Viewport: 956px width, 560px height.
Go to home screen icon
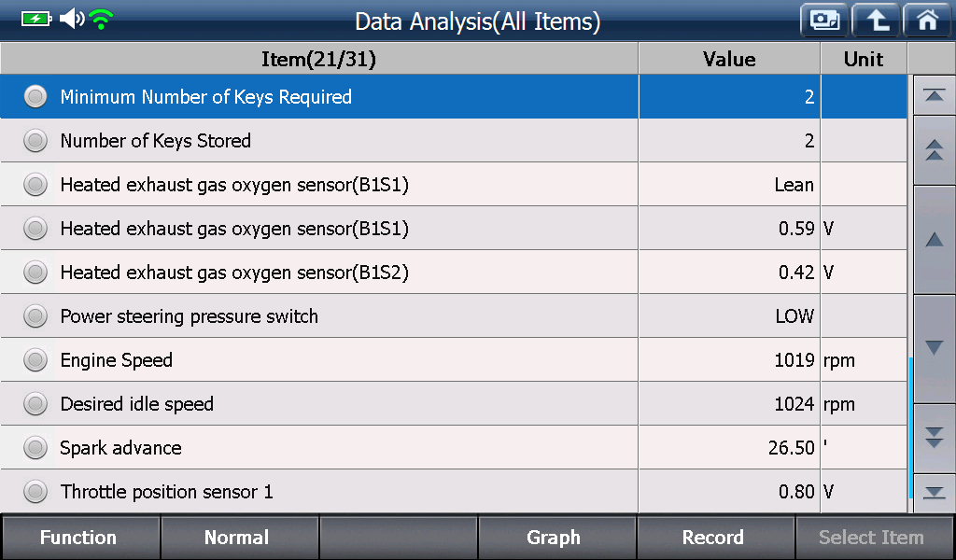coord(927,21)
